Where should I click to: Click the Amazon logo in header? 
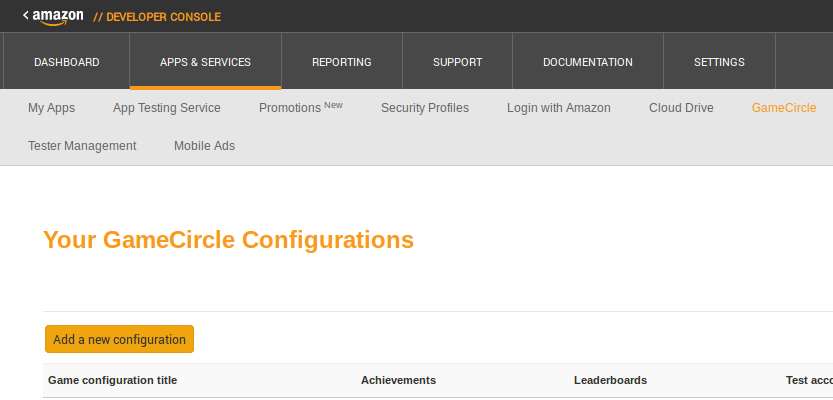tap(57, 16)
